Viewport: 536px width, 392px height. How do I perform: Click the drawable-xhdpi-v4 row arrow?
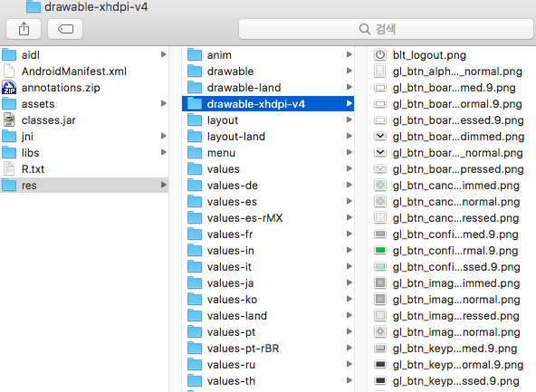[x=349, y=103]
